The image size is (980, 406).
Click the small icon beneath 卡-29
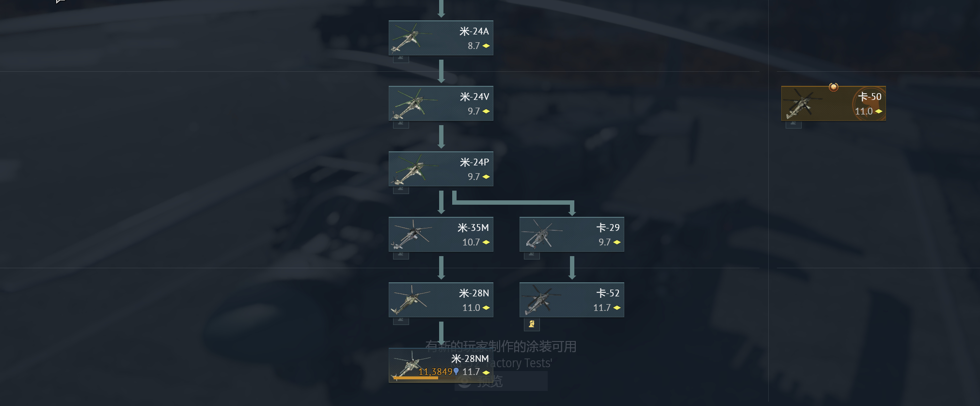click(532, 255)
